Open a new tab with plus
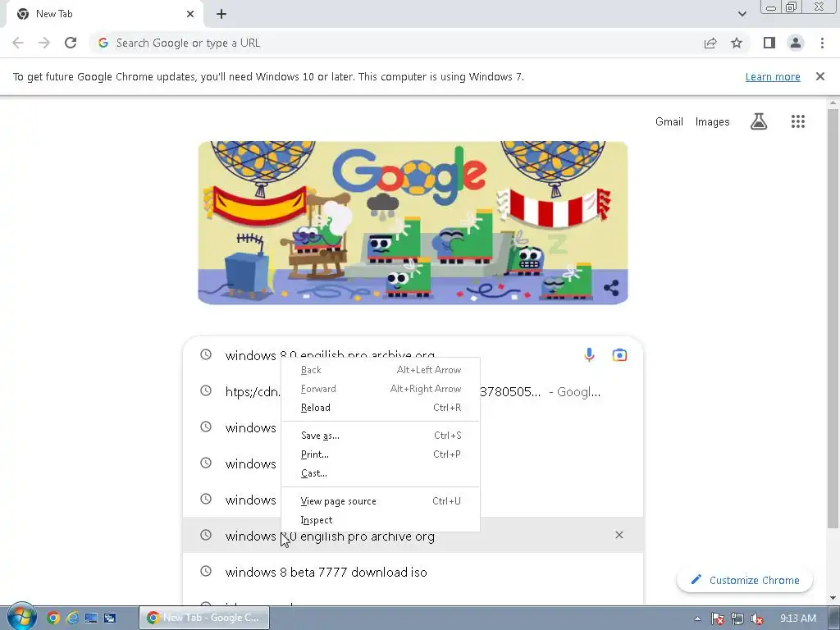This screenshot has width=840, height=630. 221,15
